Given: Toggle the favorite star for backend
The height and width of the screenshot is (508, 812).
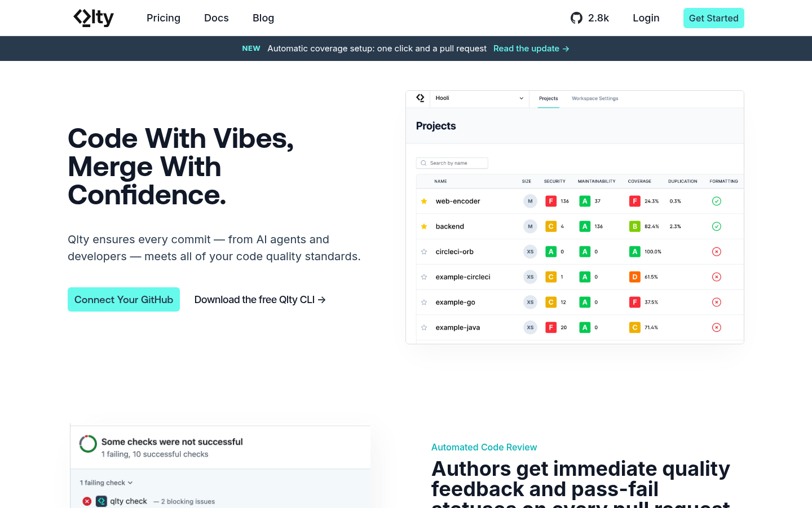Looking at the screenshot, I should pyautogui.click(x=424, y=226).
